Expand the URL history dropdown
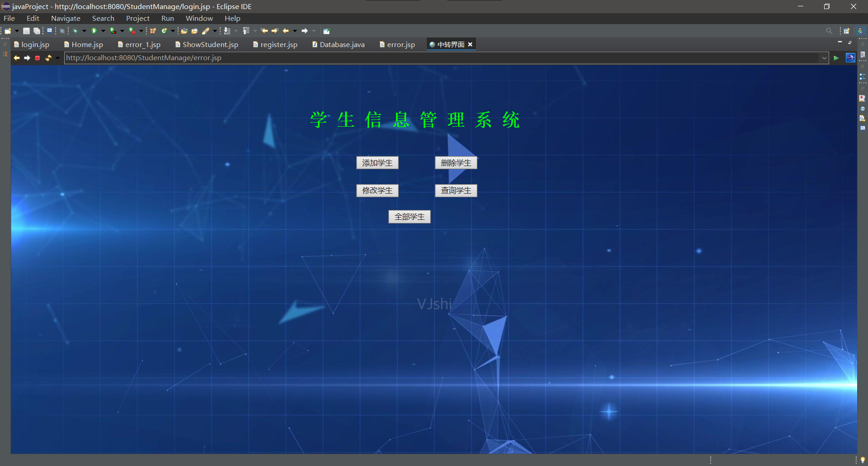 [x=824, y=58]
